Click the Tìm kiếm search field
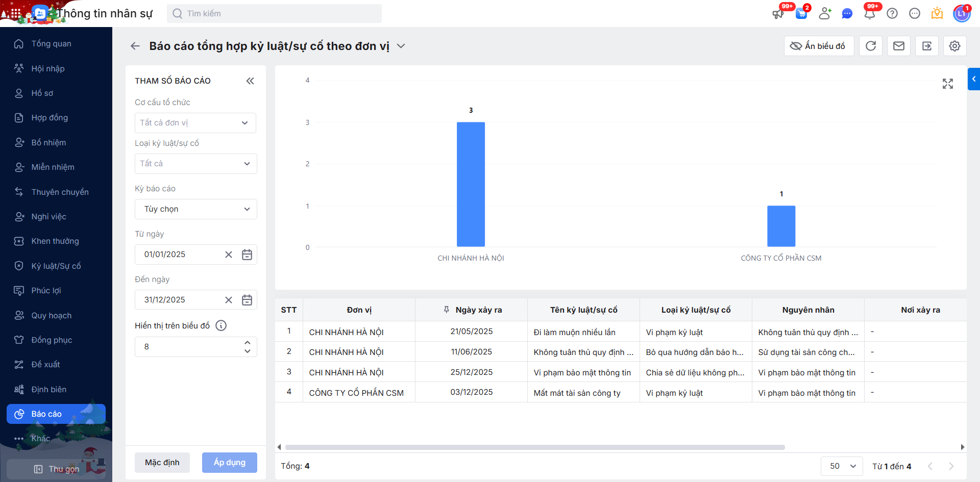Viewport: 980px width, 482px height. (x=274, y=14)
